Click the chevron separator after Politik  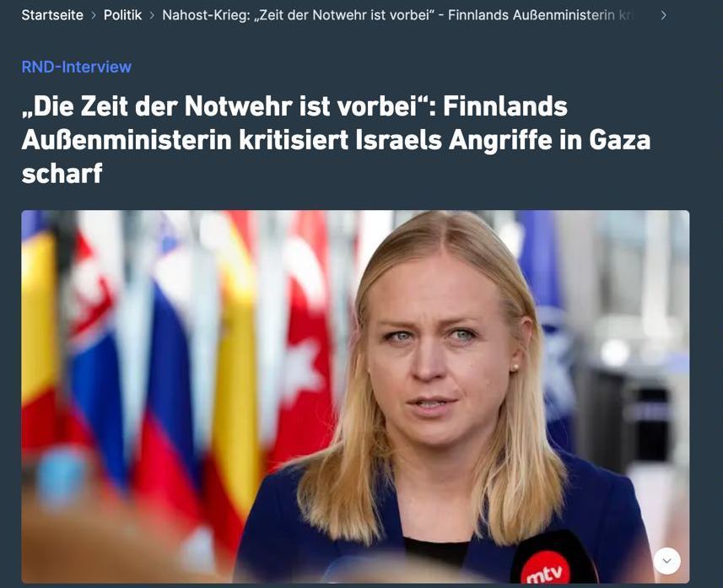(x=152, y=15)
